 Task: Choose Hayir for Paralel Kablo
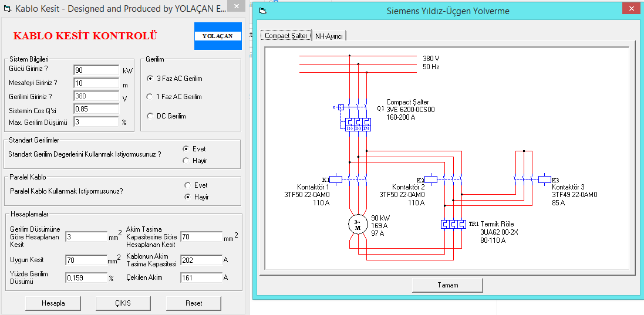[188, 197]
